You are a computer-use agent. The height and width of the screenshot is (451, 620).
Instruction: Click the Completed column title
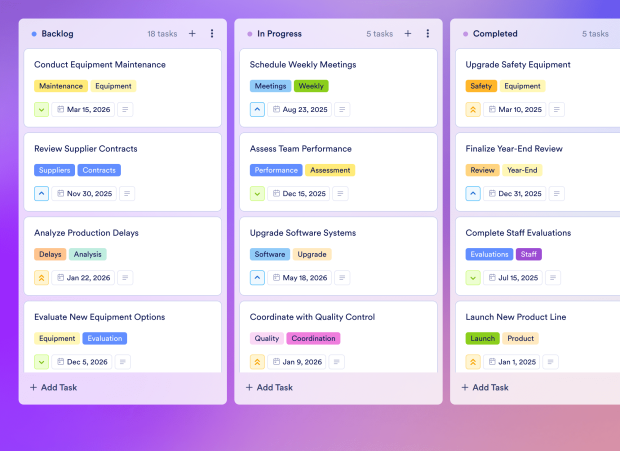click(495, 33)
